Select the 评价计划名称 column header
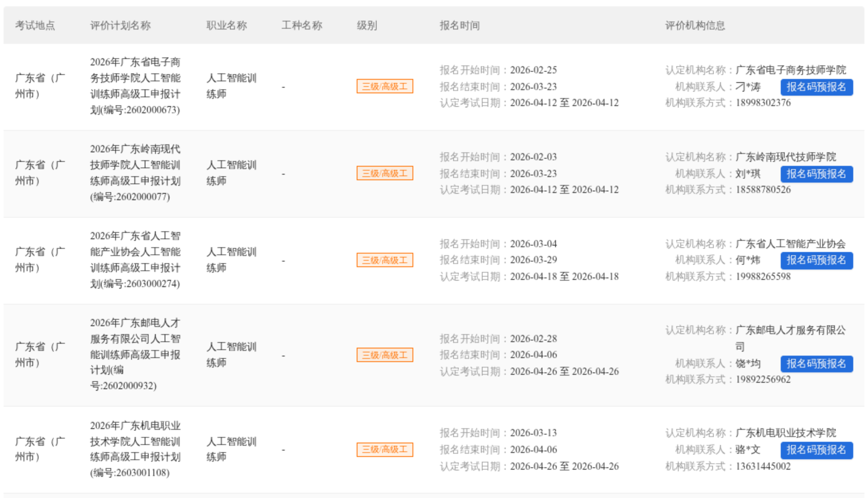The width and height of the screenshot is (868, 498). pos(120,26)
